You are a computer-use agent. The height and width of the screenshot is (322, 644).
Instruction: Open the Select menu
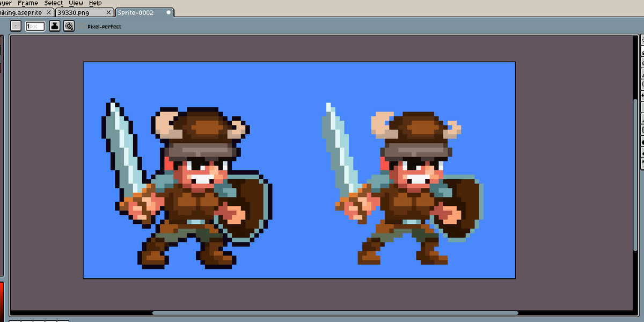point(54,3)
